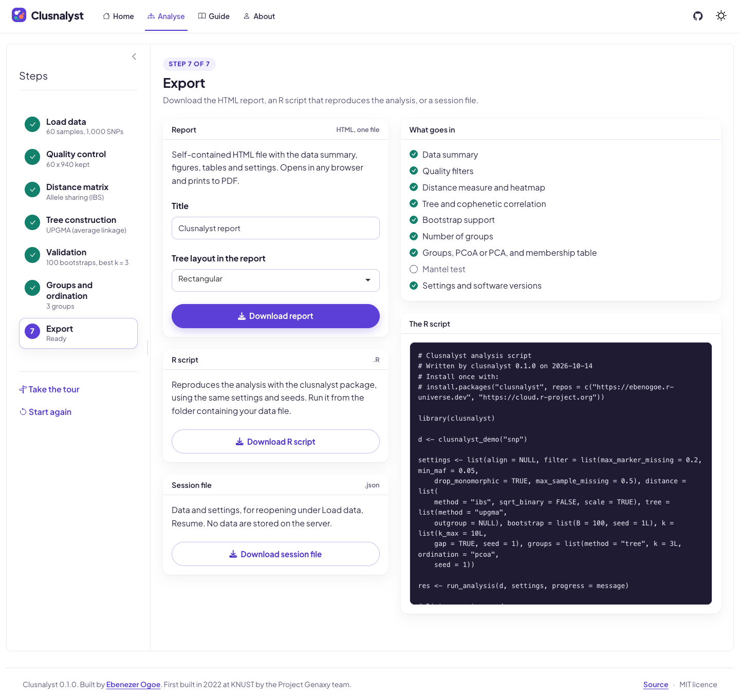Click the Download report button
This screenshot has width=740, height=700.
click(275, 316)
